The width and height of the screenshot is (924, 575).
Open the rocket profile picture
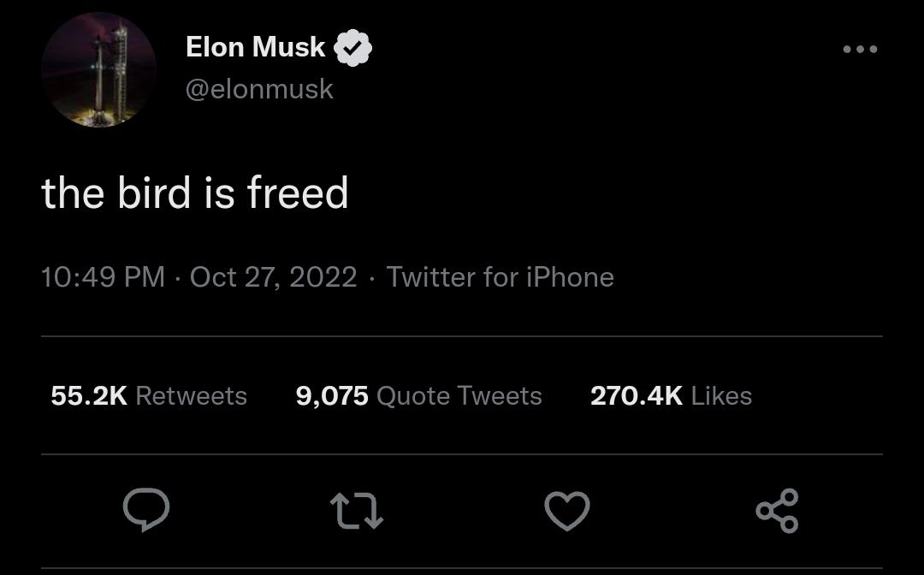click(x=98, y=70)
